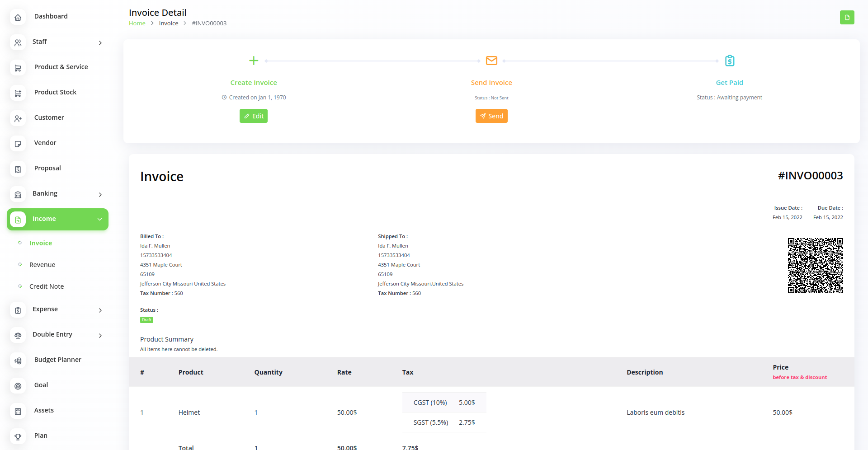Click the Send Invoice envelope icon
This screenshot has width=868, height=450.
point(491,61)
